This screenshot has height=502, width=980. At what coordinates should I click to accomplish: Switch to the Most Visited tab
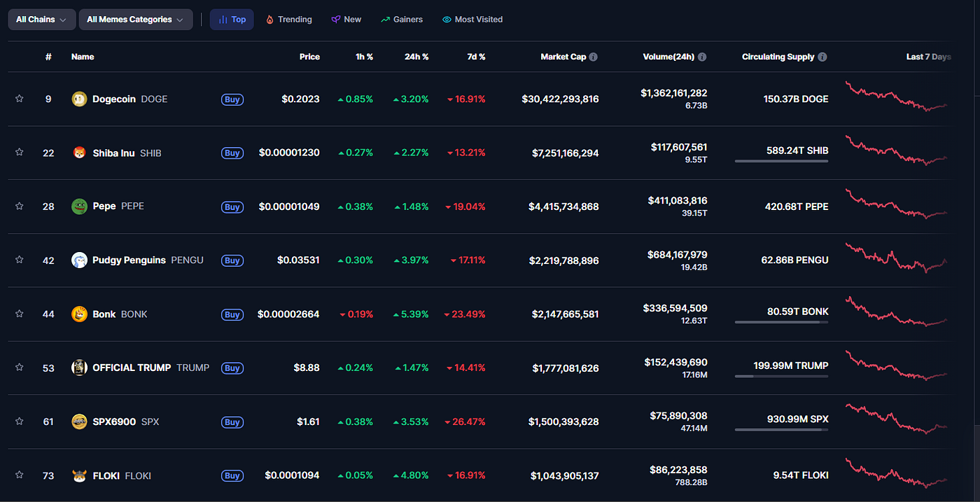[x=472, y=20]
